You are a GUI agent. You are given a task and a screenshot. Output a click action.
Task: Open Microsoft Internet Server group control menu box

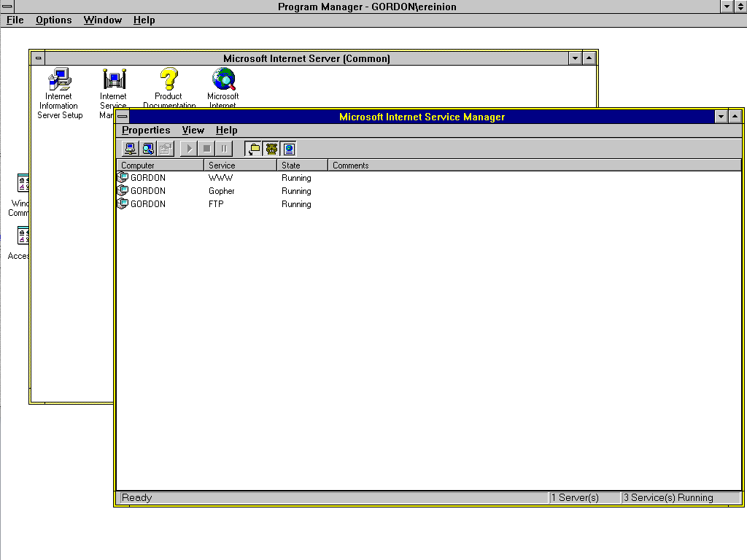[38, 58]
